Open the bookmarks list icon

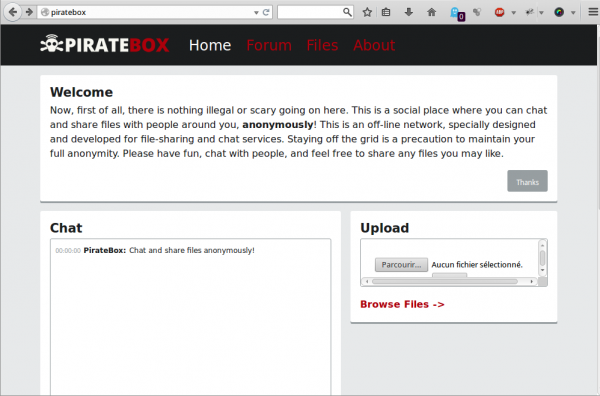(386, 12)
